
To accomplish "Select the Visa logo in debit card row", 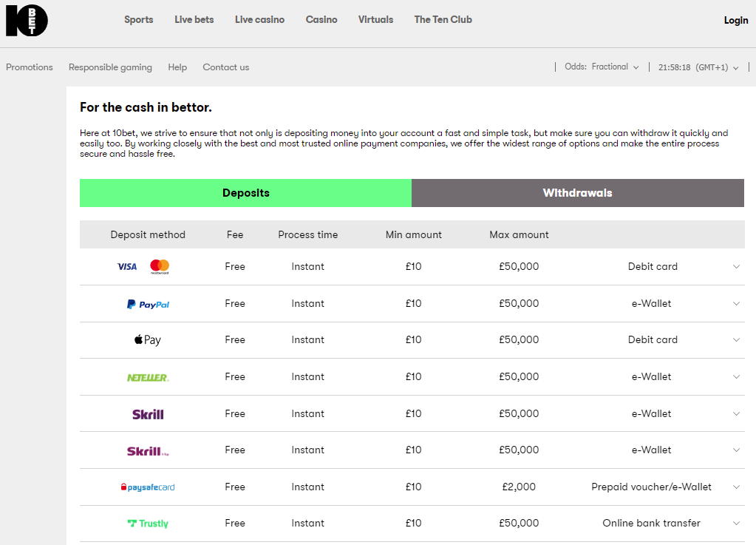I will [127, 267].
